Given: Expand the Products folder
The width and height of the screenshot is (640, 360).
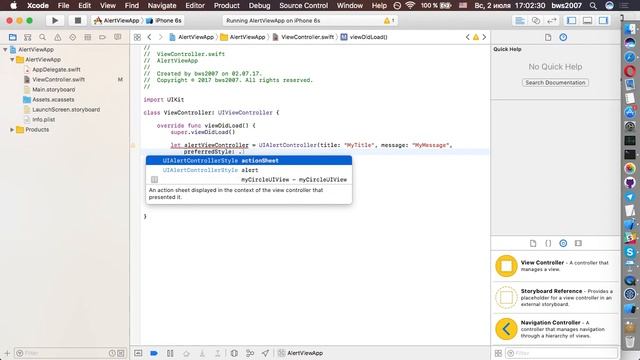Looking at the screenshot, I should pyautogui.click(x=12, y=130).
